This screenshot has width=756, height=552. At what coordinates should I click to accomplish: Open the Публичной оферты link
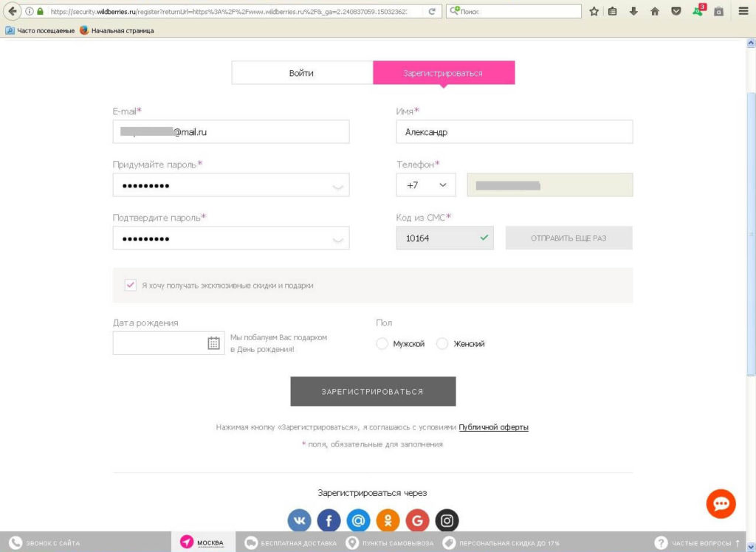[x=493, y=427]
